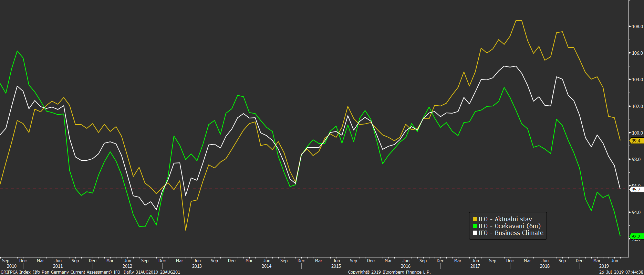Click the 104.0 label on the price axis
The width and height of the screenshot is (644, 275).
pyautogui.click(x=637, y=80)
